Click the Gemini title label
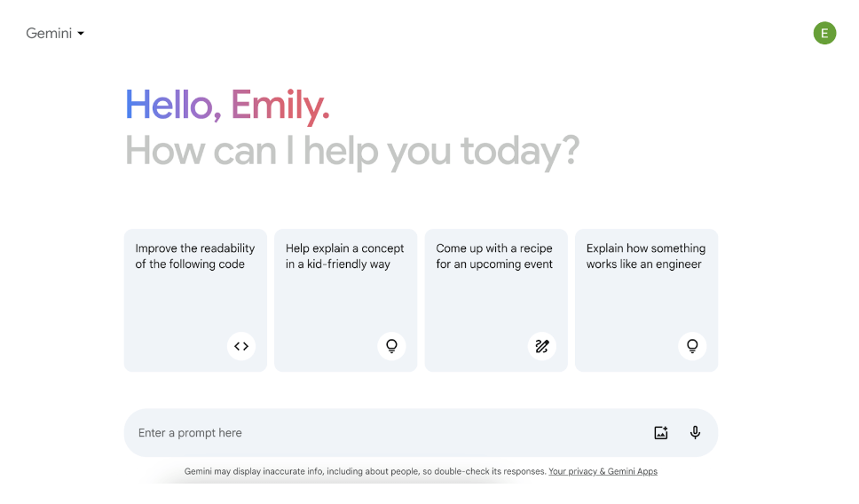The height and width of the screenshot is (504, 859). pyautogui.click(x=49, y=34)
